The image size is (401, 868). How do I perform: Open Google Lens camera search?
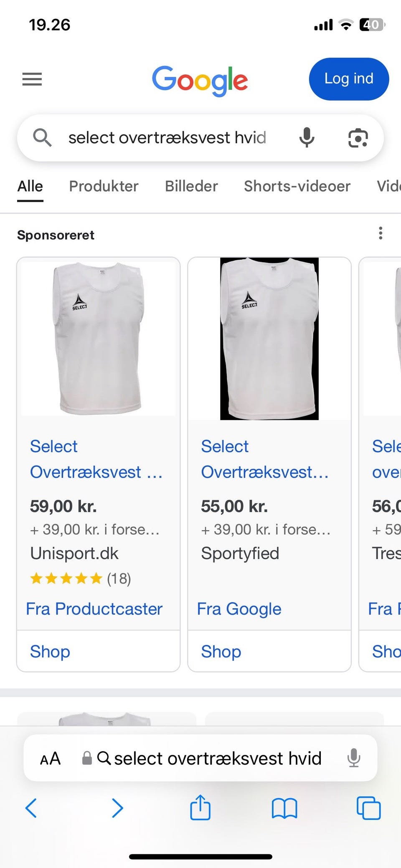pos(358,138)
